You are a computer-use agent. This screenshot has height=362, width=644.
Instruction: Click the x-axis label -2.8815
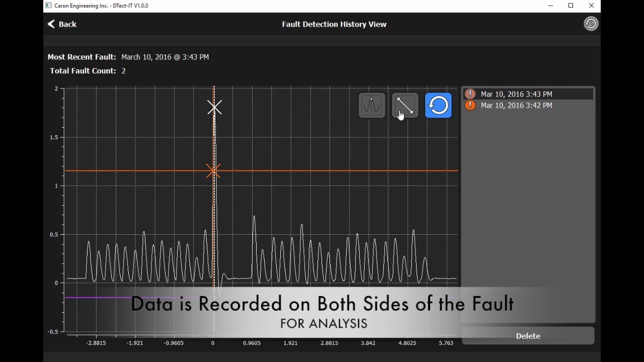click(96, 343)
